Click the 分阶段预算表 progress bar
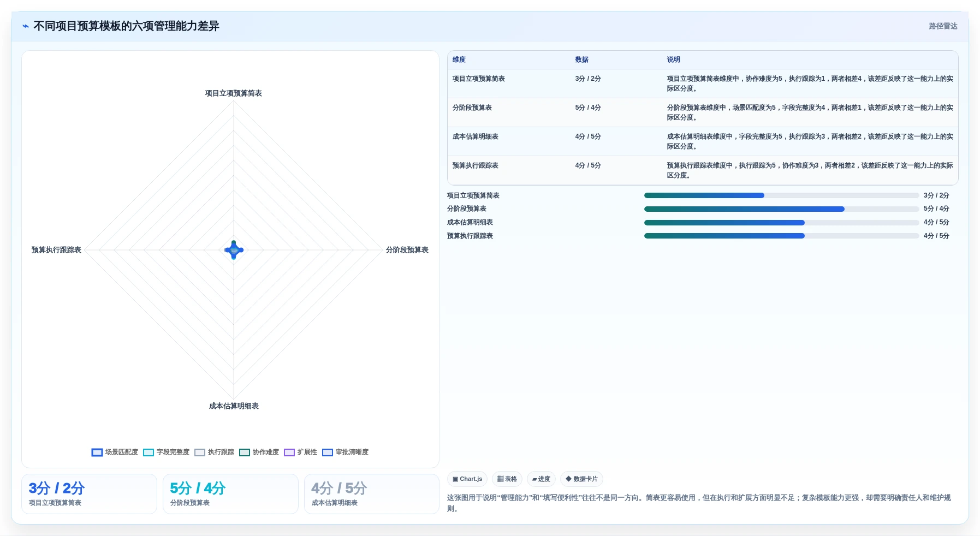The image size is (980, 536). click(781, 209)
